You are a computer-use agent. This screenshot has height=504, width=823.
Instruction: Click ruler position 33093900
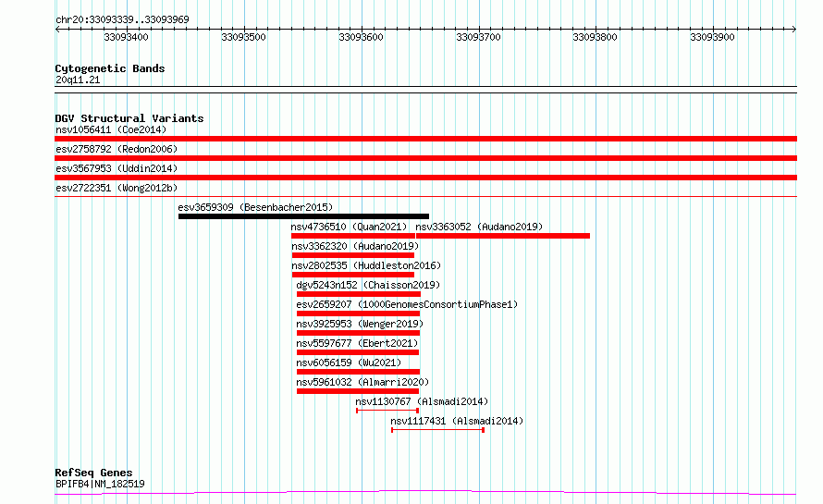point(713,37)
